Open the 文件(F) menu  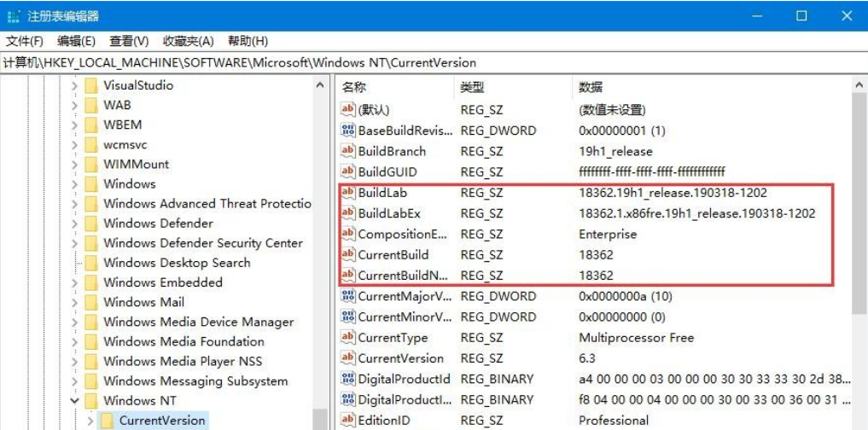click(x=25, y=41)
